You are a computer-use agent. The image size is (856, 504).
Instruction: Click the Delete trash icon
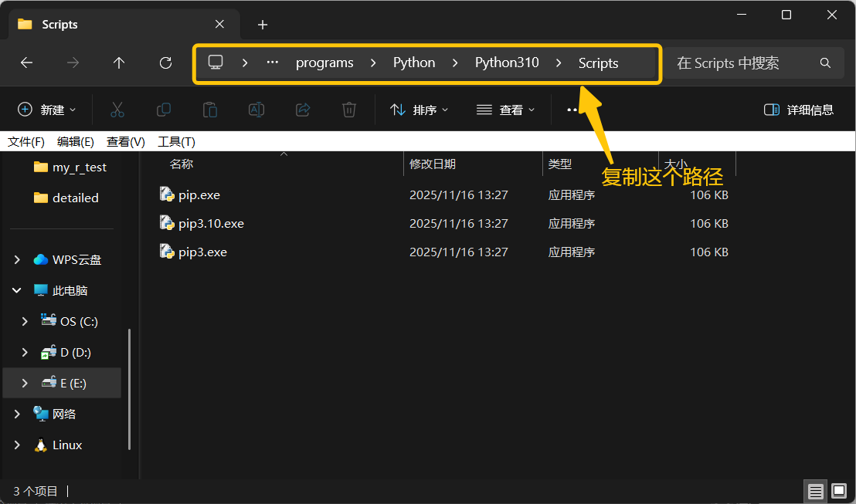[349, 110]
